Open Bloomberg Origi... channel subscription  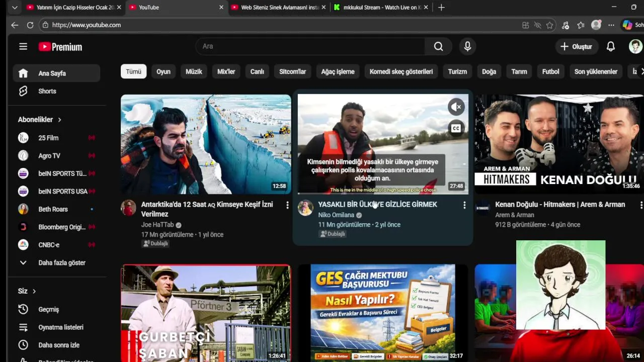coord(56,227)
